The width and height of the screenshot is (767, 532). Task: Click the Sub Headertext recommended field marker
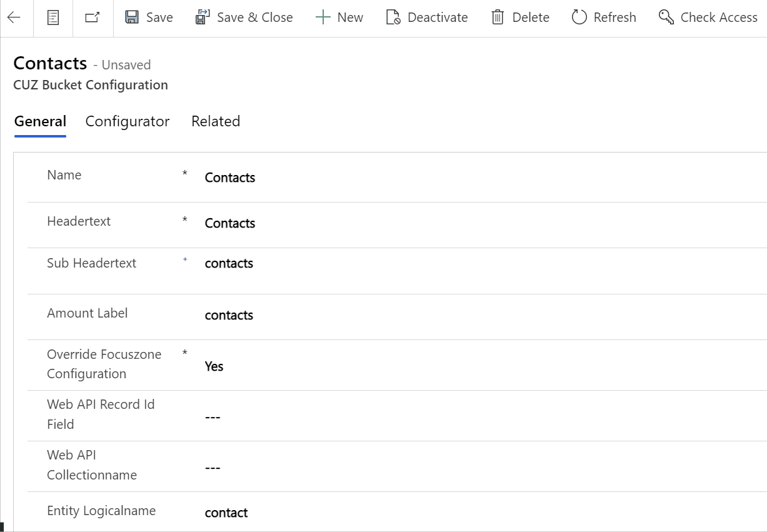(x=185, y=259)
